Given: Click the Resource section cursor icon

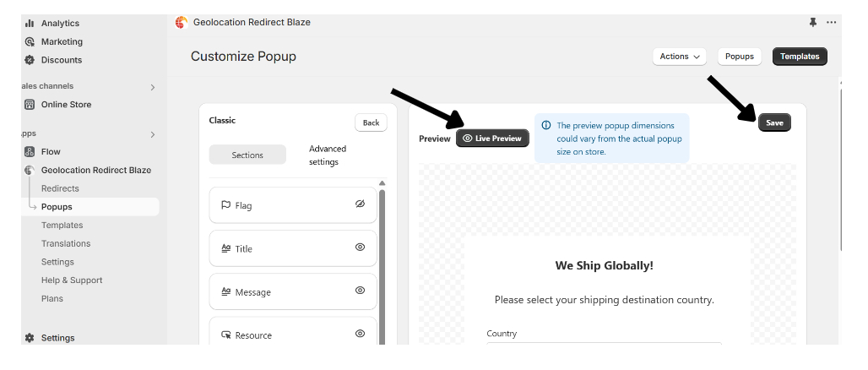Looking at the screenshot, I should click(x=225, y=335).
